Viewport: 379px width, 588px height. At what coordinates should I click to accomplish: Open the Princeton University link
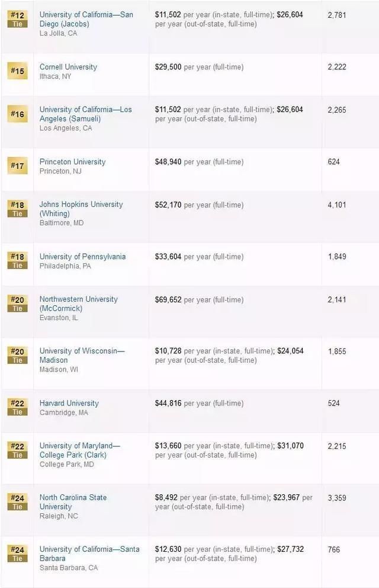(x=72, y=162)
